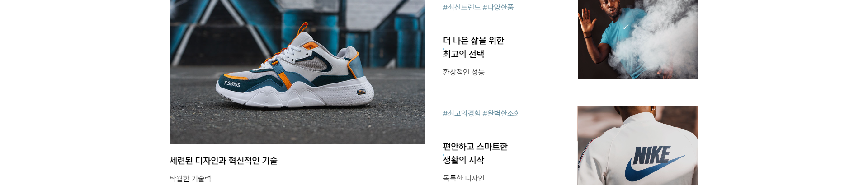Select the #완벽한조화 hashtag
Image resolution: width=868 pixels, height=185 pixels.
pyautogui.click(x=501, y=113)
